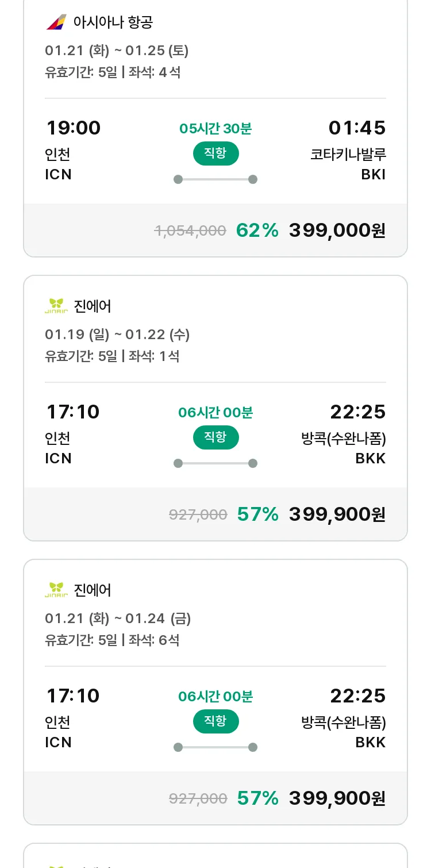Tap 19:00 departure time from 인천
The width and height of the screenshot is (431, 868).
click(x=73, y=128)
